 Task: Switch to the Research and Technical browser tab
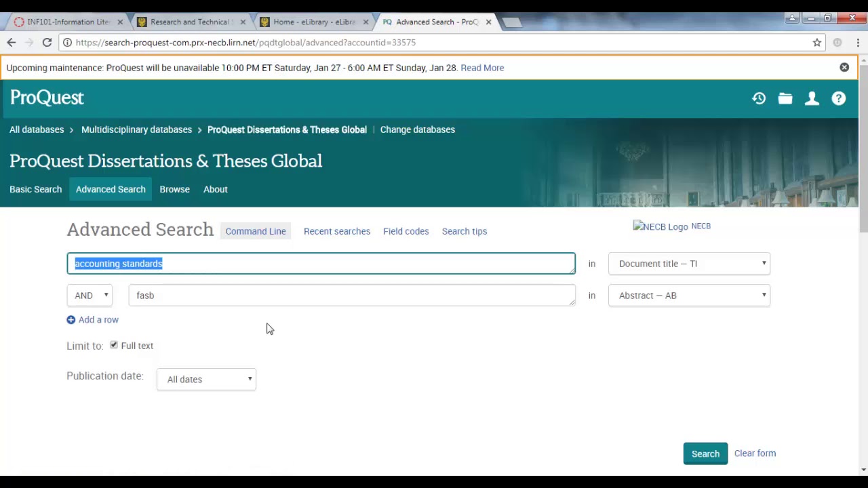pos(190,22)
